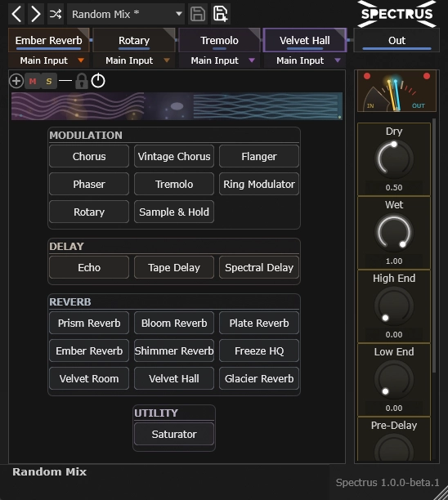Viewport: 448px width, 500px height.
Task: Click the High End knob
Action: point(394,306)
